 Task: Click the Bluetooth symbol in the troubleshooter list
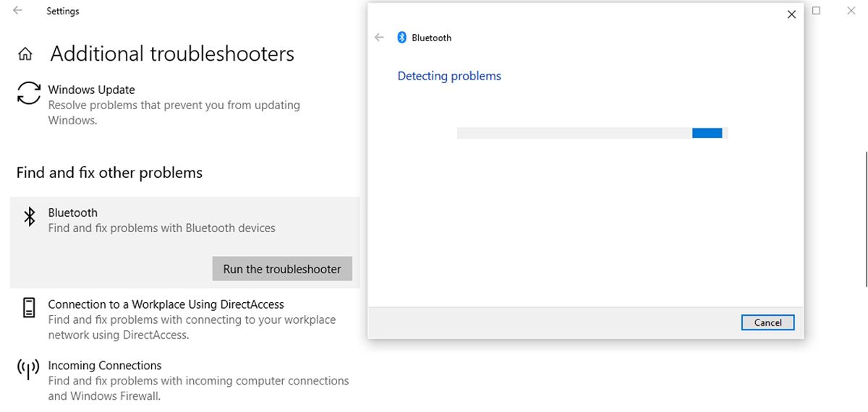point(29,217)
